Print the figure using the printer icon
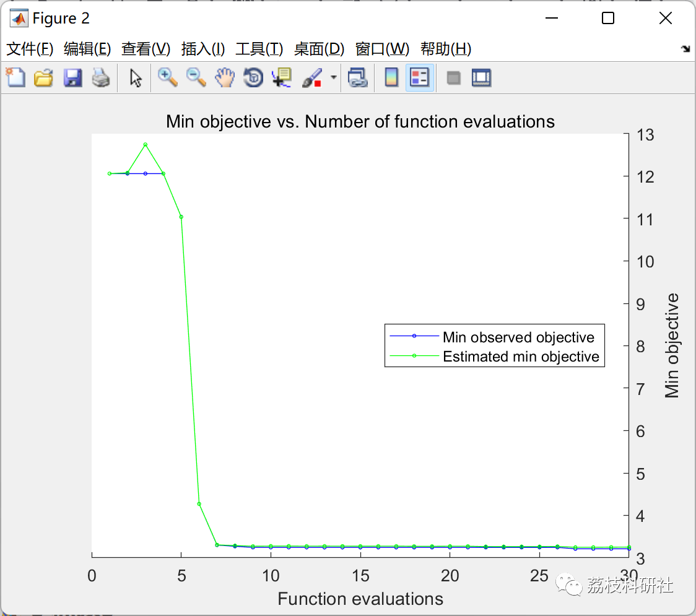The width and height of the screenshot is (696, 616). pos(101,77)
